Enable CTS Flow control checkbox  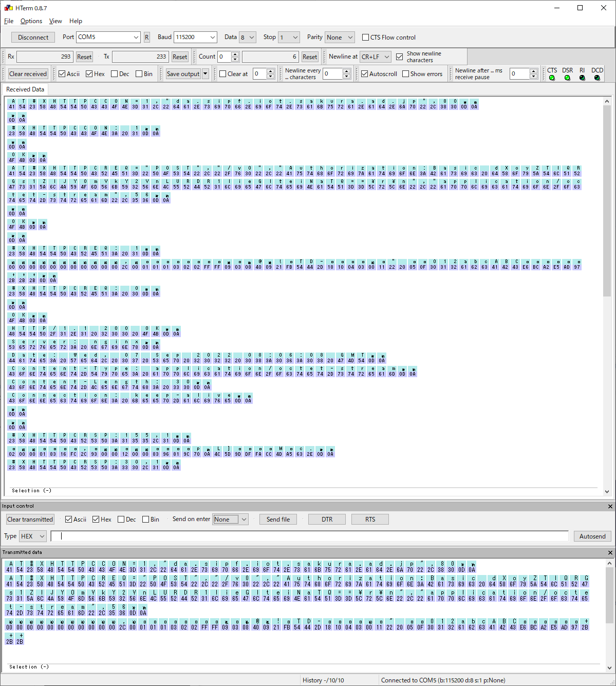[366, 38]
